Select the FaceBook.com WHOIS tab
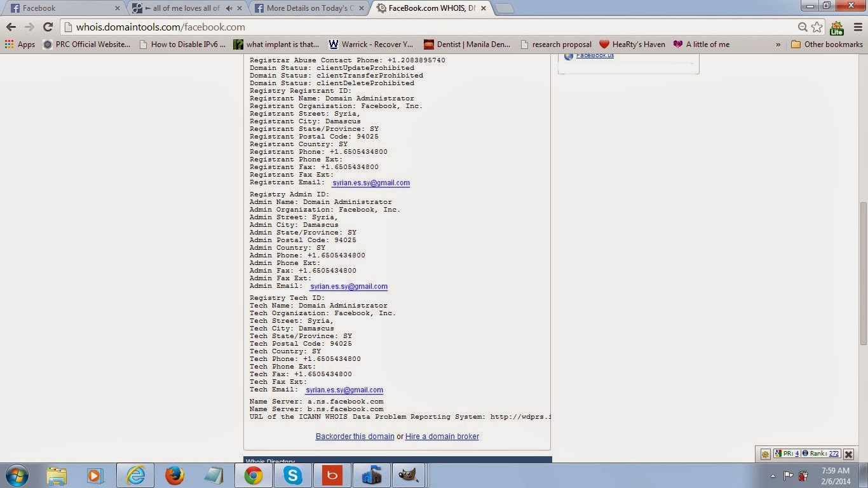 [431, 8]
